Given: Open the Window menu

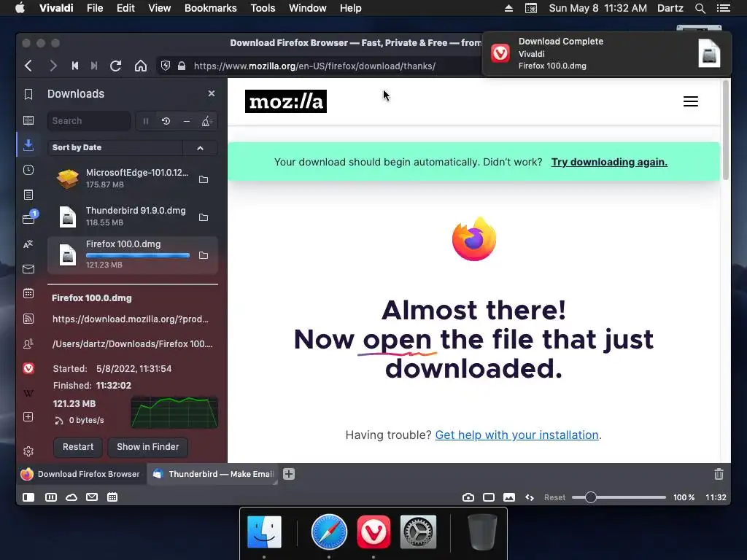Looking at the screenshot, I should 308,8.
